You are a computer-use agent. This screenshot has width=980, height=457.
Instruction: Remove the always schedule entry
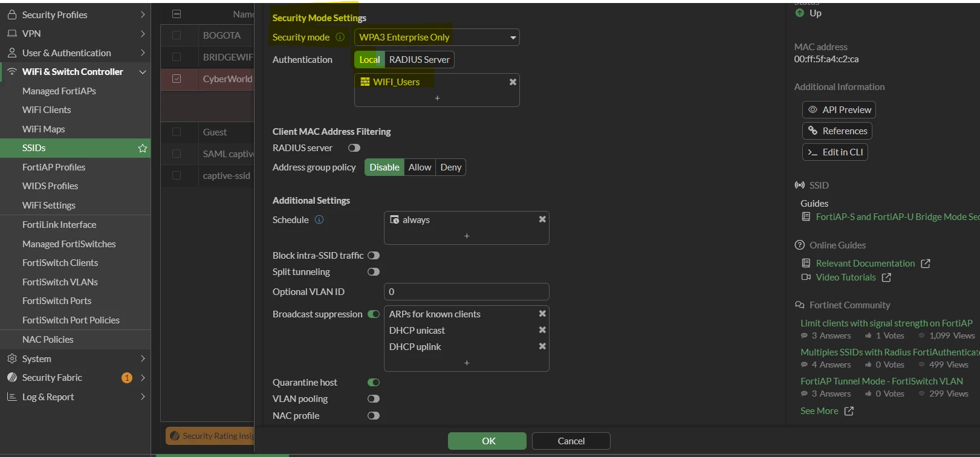(x=542, y=219)
